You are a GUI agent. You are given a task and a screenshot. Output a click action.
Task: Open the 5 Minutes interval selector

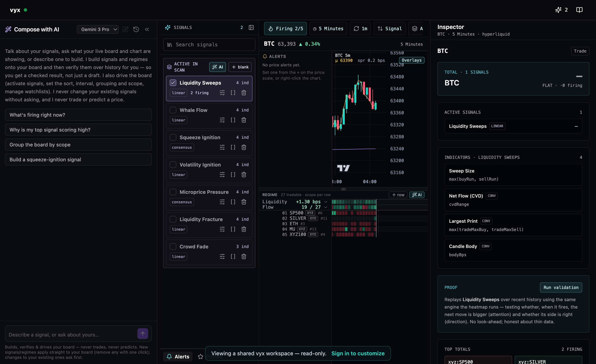tap(328, 29)
